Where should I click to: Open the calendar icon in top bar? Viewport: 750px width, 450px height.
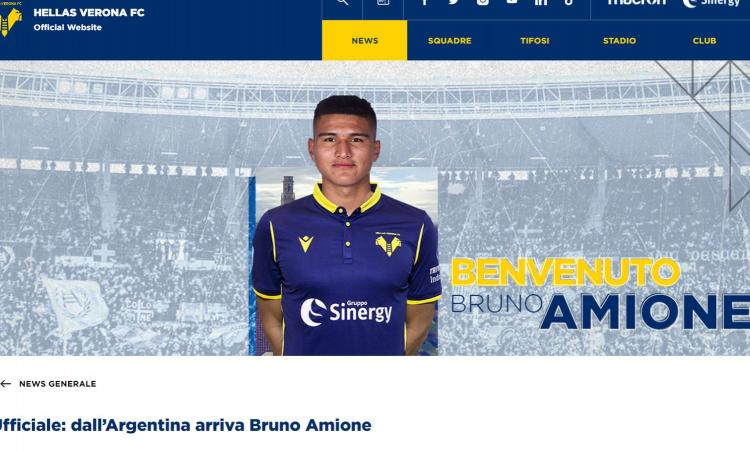383,2
